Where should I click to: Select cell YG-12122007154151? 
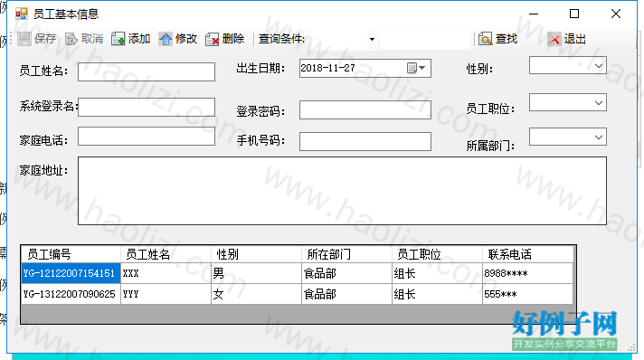tap(71, 273)
